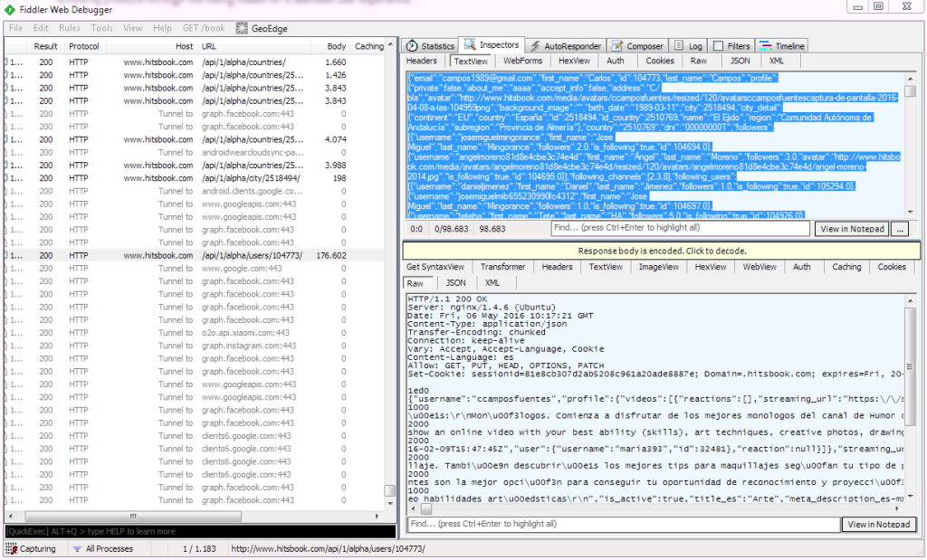The image size is (927, 560).
Task: Open the request Auth tab
Action: 615,61
